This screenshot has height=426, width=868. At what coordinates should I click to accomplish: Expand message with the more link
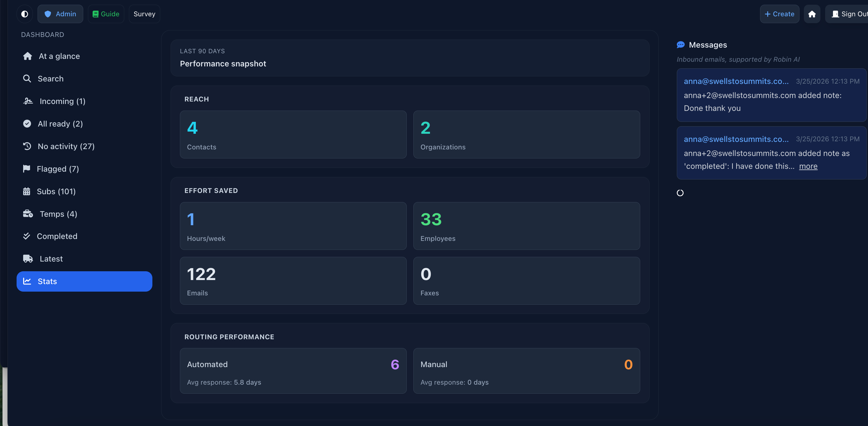[x=808, y=166]
